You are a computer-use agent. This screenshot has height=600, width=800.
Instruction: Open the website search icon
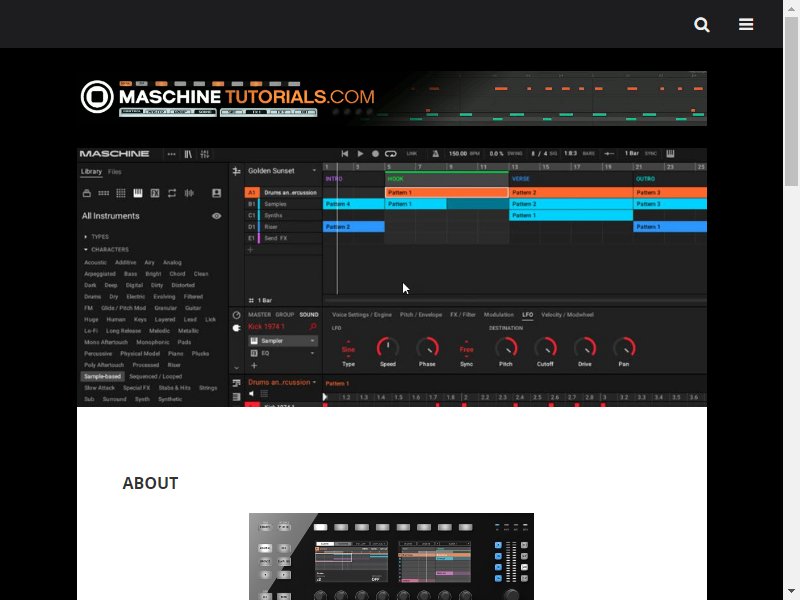click(702, 24)
